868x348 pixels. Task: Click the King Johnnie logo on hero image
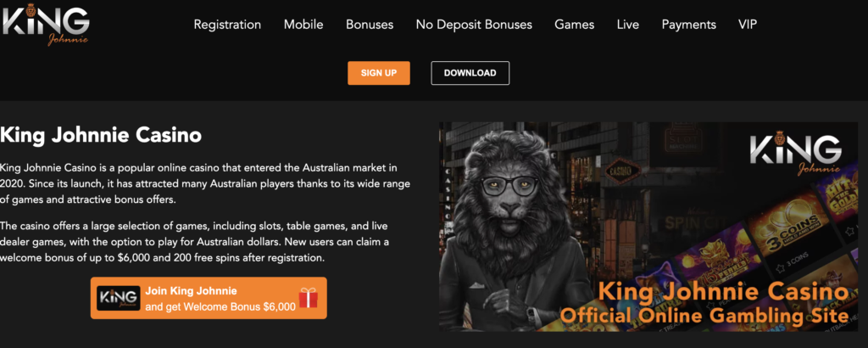pyautogui.click(x=795, y=154)
